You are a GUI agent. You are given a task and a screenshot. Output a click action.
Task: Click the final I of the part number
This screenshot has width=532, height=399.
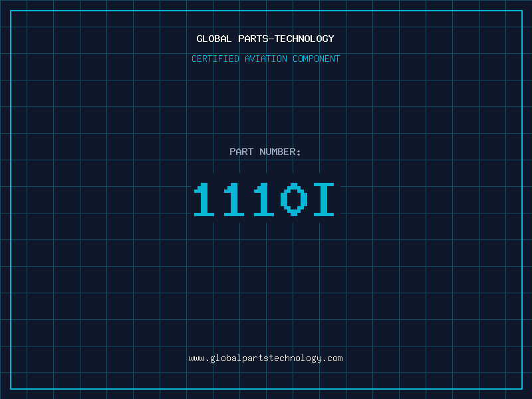tap(324, 199)
